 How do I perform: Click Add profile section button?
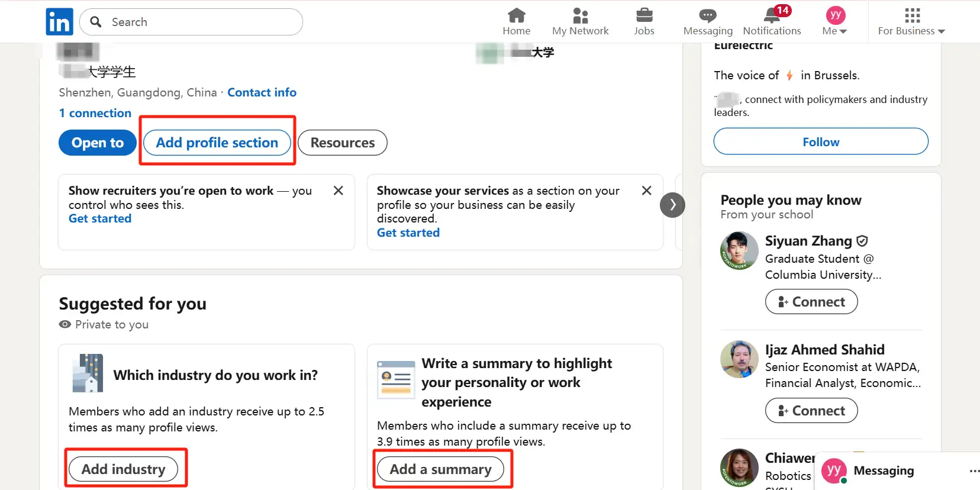[x=217, y=143]
